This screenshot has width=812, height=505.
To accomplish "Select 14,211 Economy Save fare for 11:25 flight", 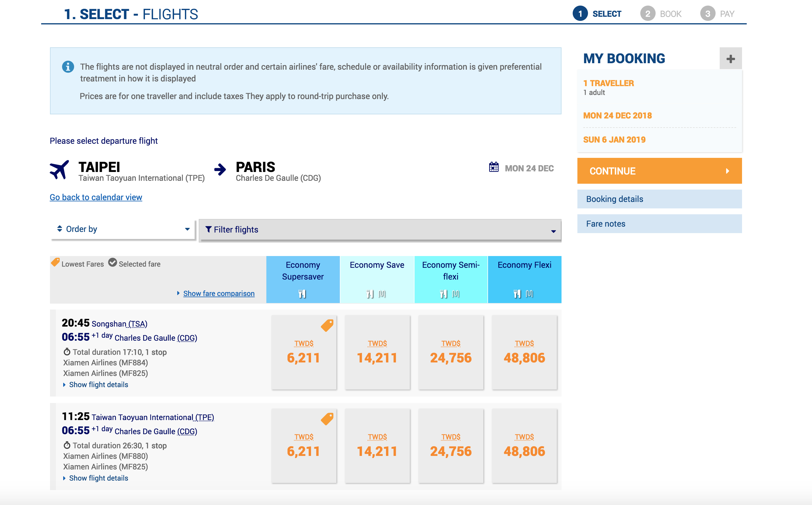I will [377, 446].
